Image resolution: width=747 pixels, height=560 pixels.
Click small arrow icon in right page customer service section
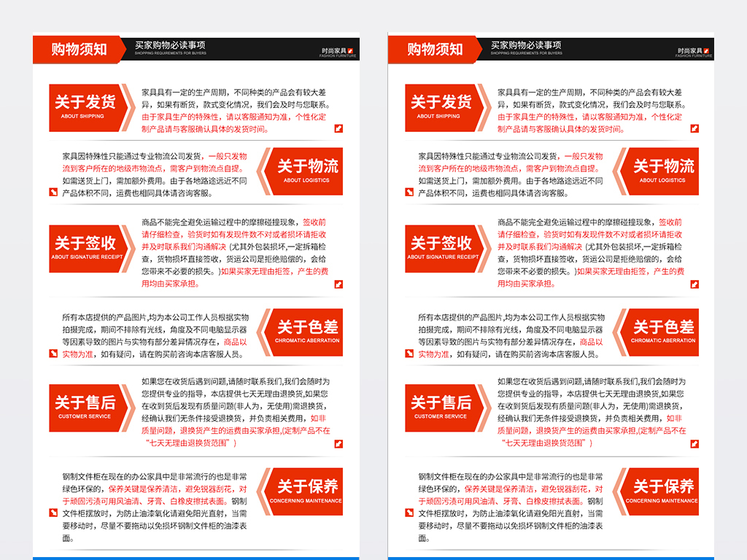point(694,441)
